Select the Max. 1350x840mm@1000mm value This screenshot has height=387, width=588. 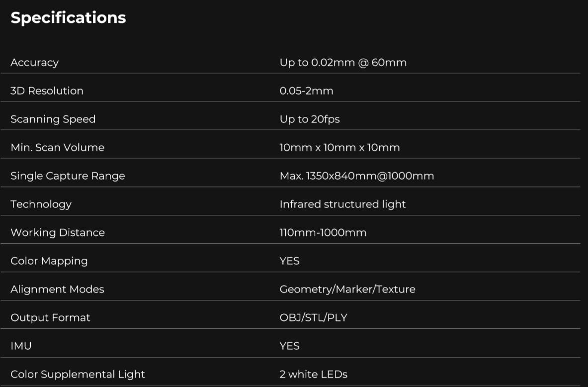[x=356, y=176]
